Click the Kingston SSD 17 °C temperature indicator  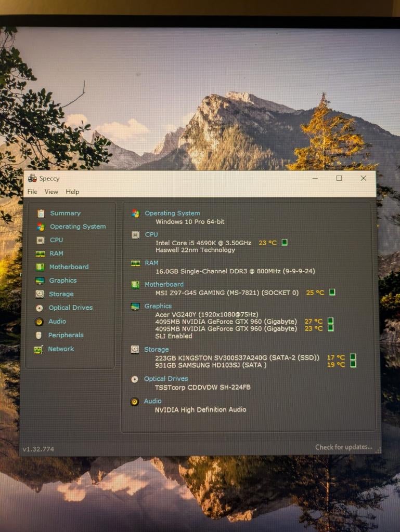click(x=353, y=357)
